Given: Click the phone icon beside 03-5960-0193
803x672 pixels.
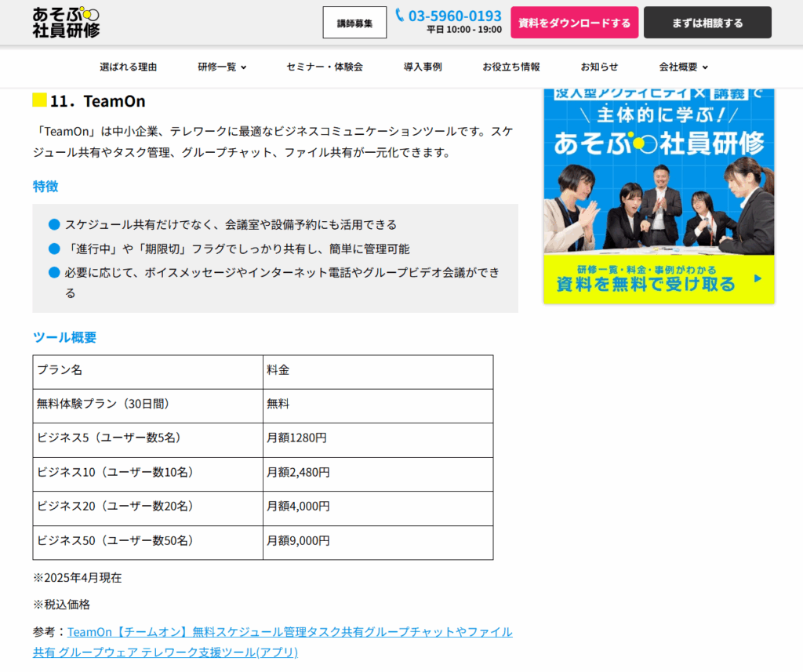Looking at the screenshot, I should (400, 15).
